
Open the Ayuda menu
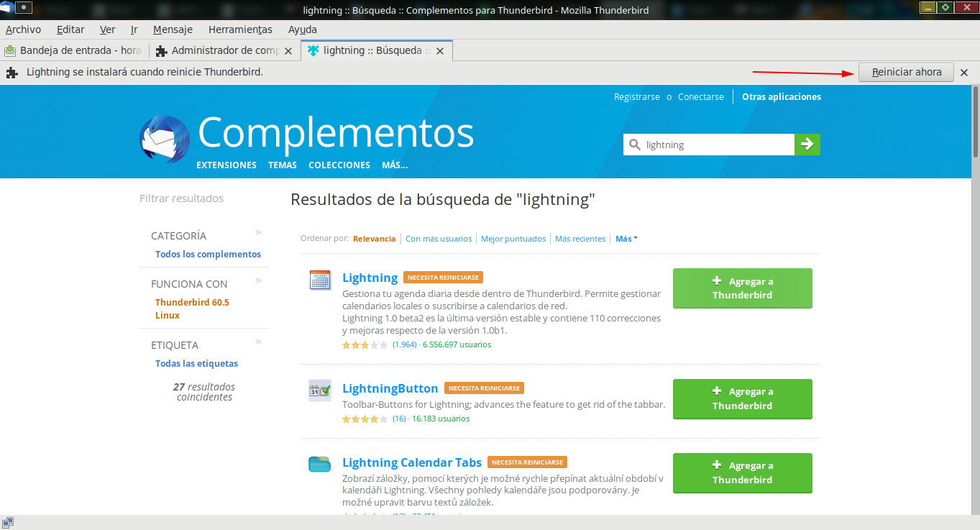303,29
